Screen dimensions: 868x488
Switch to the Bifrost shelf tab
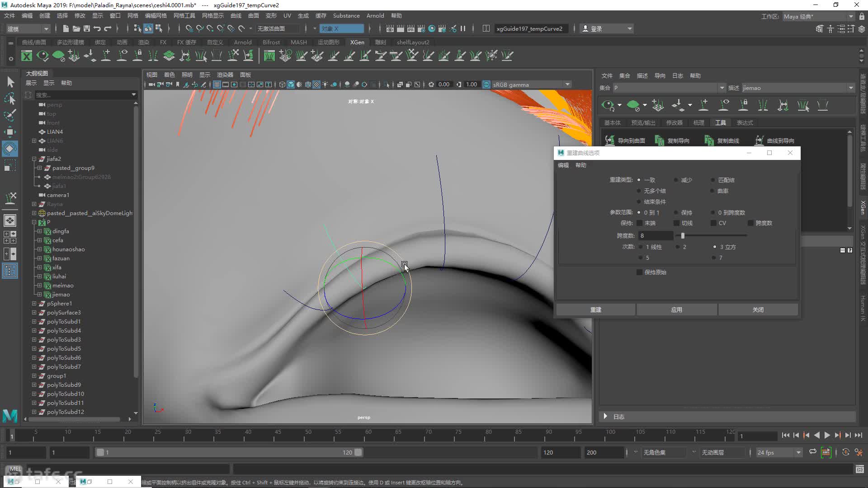[x=271, y=42]
